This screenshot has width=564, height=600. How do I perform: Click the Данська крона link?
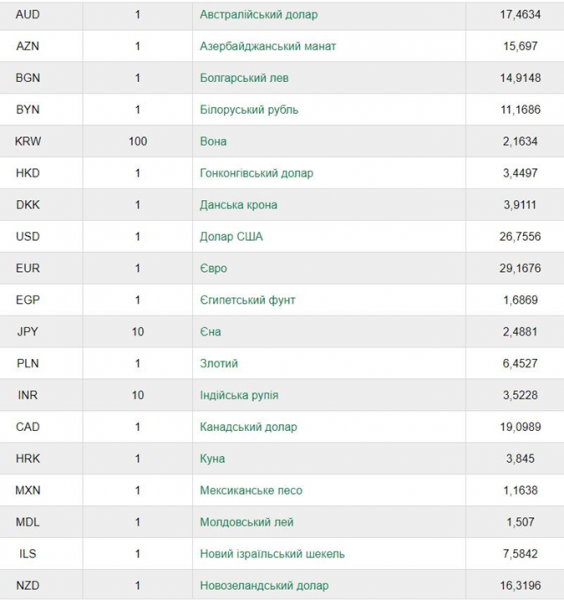pyautogui.click(x=238, y=205)
